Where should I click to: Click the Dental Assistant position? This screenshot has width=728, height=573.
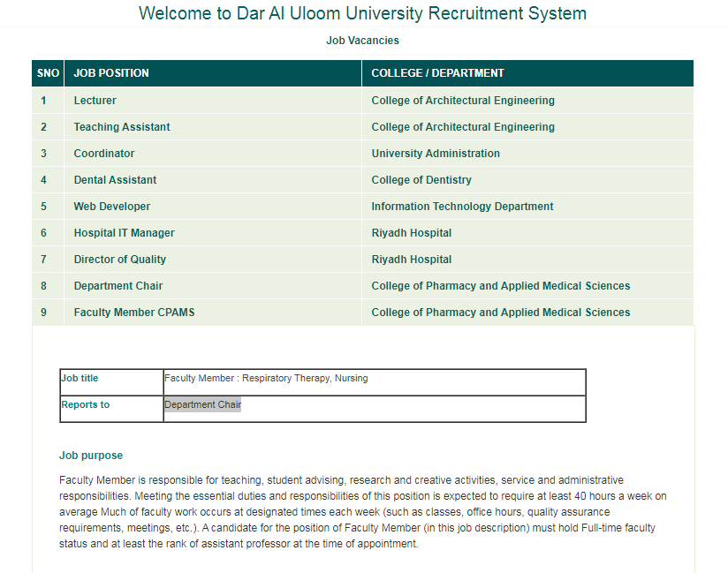115,180
